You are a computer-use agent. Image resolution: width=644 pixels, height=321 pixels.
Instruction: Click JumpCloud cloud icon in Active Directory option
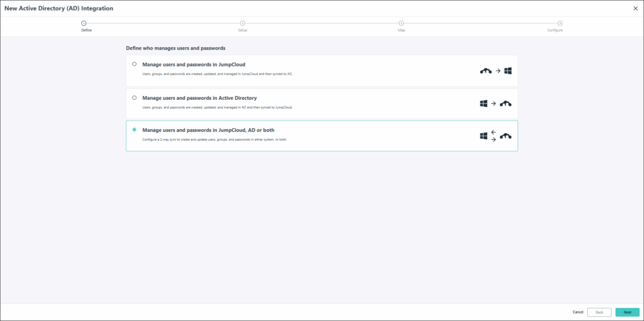click(506, 104)
